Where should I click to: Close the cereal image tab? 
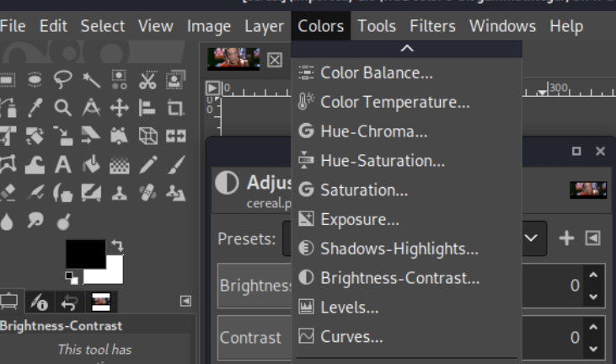274,60
